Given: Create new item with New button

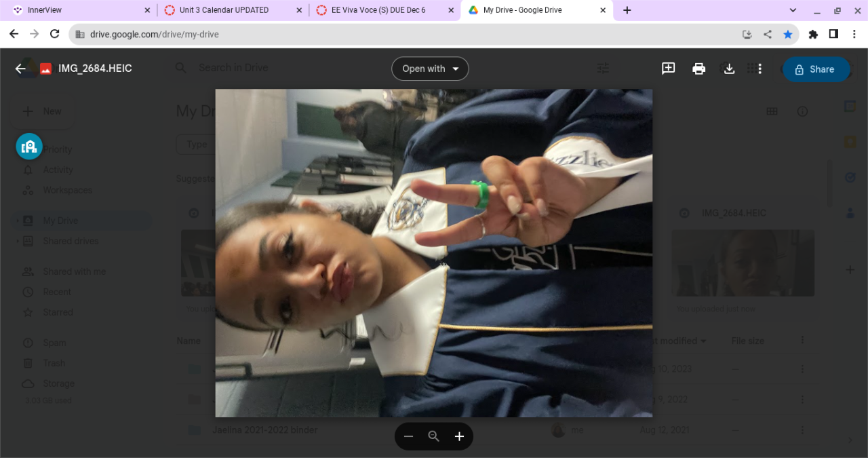Looking at the screenshot, I should pyautogui.click(x=42, y=111).
